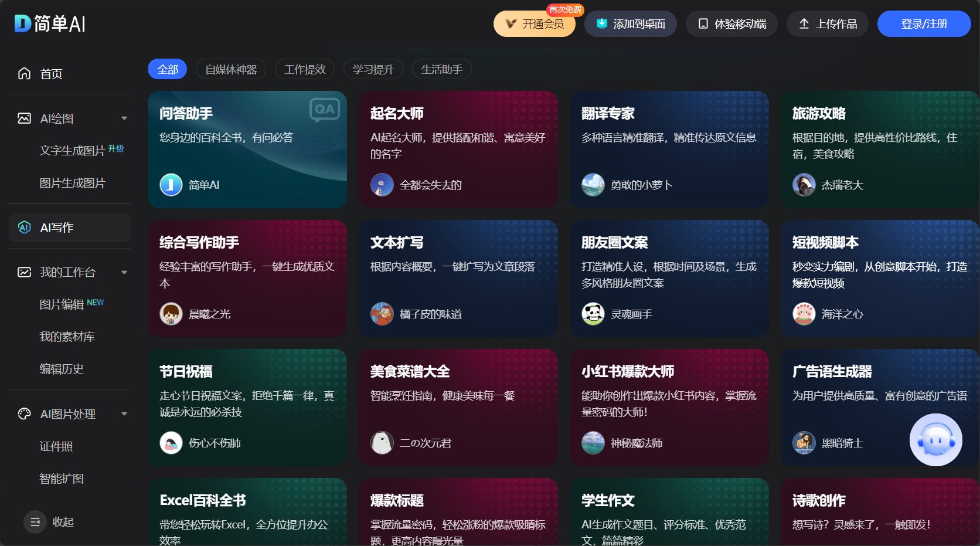Open 编辑历史 in sidebar
The image size is (980, 546).
[62, 369]
